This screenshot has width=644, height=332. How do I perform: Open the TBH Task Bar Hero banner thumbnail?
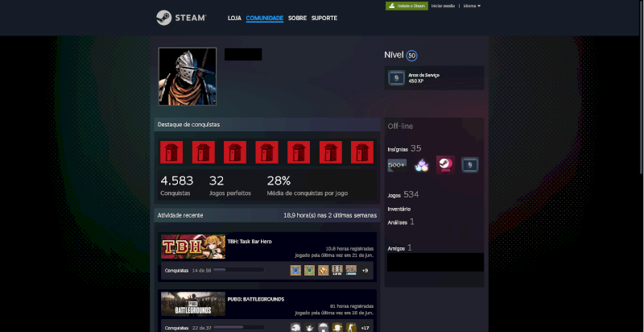coord(193,247)
